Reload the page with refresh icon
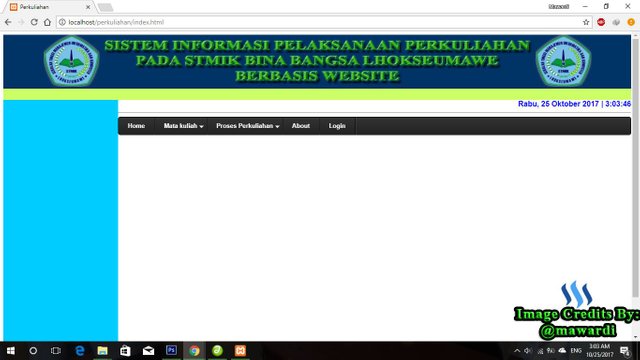Screen dimensions: 640x360 tap(34, 22)
